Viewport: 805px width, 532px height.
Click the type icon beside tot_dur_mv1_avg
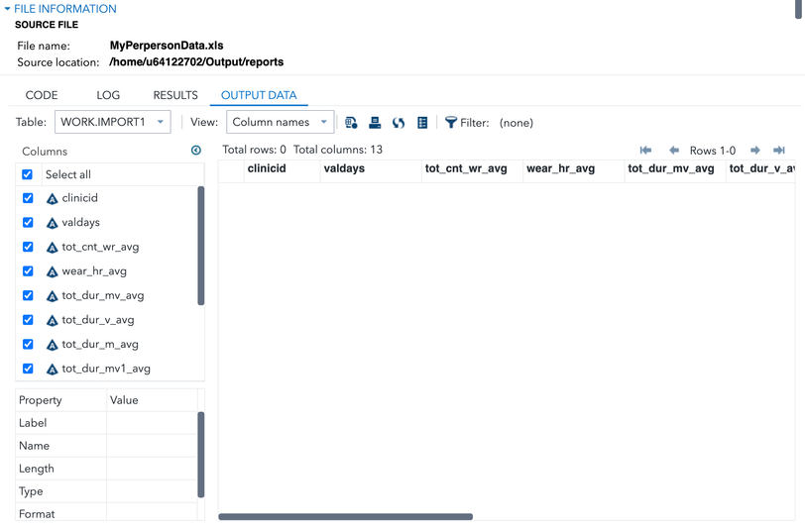[52, 369]
